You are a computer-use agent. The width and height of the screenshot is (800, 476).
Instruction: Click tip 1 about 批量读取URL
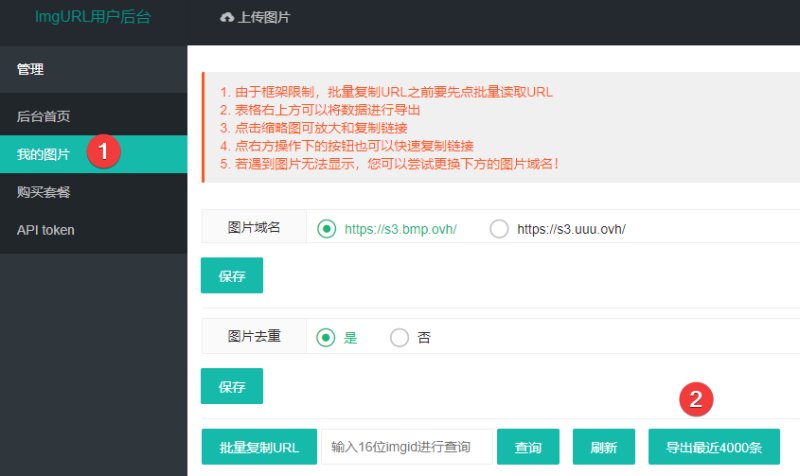[386, 92]
